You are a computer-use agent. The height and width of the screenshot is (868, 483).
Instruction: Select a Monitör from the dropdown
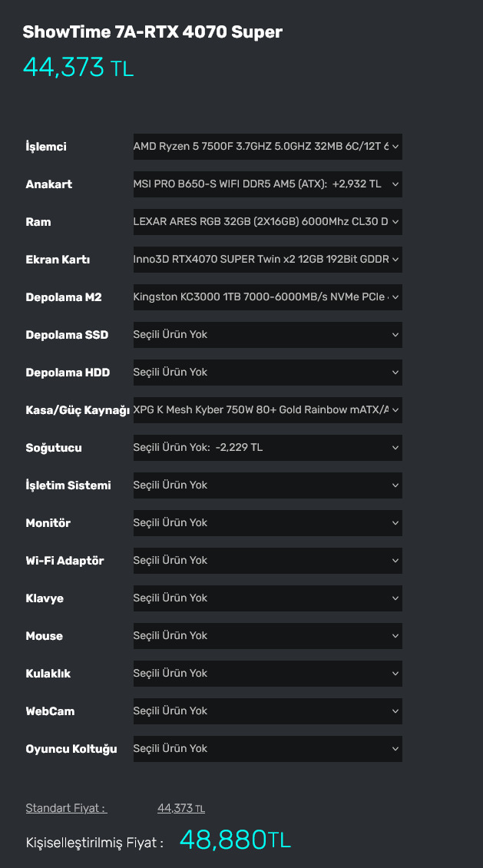coord(267,523)
